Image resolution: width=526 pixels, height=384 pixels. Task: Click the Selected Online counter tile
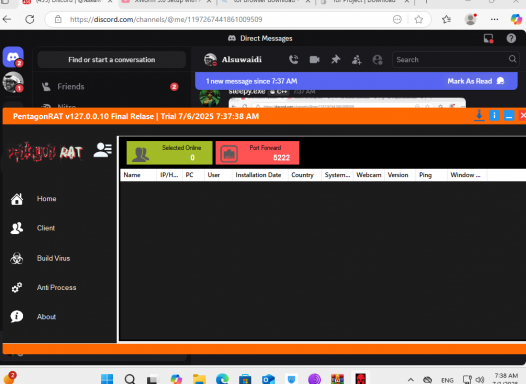click(169, 153)
